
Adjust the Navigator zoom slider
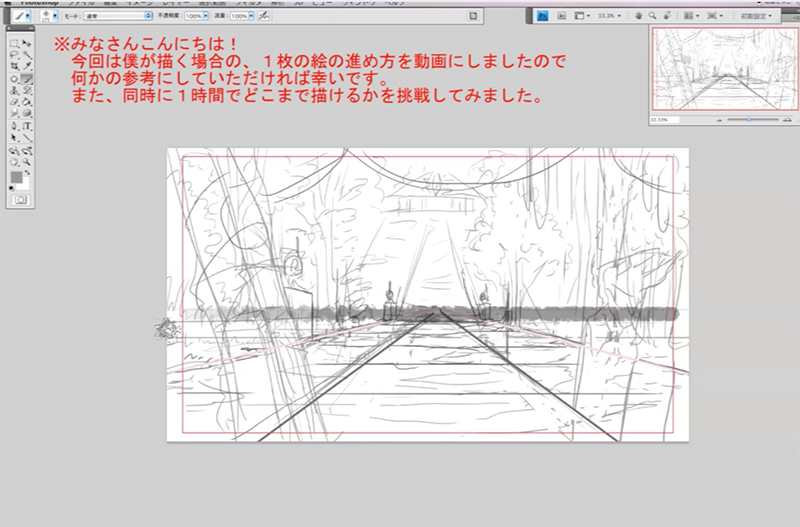point(749,120)
